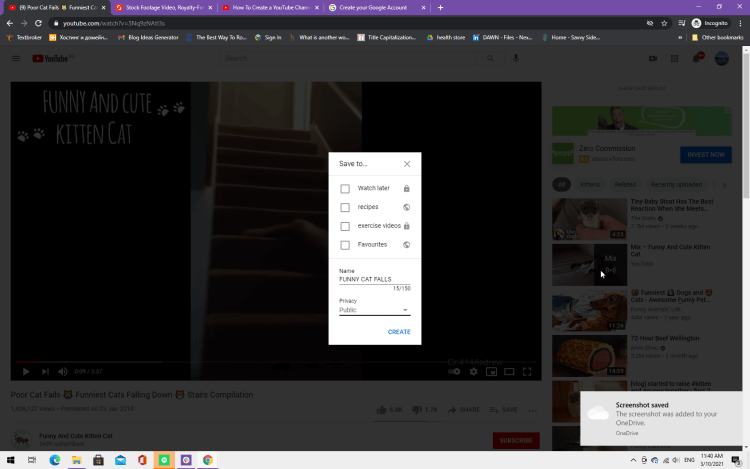Tick the Favourites playlist checkbox

(345, 245)
